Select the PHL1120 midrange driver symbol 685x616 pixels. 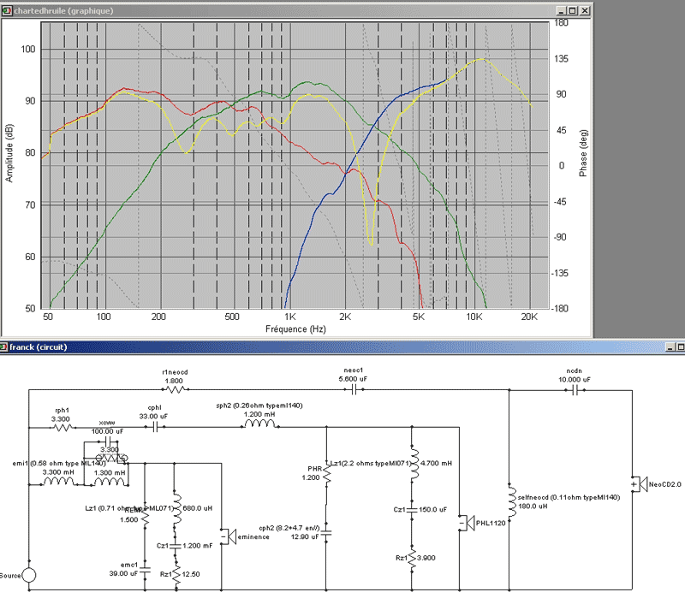[467, 523]
